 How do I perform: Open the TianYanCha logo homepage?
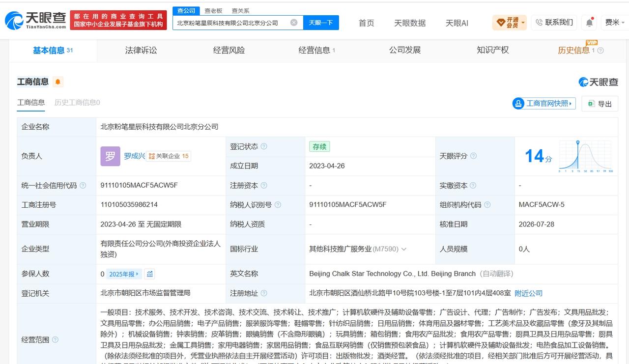pos(35,21)
